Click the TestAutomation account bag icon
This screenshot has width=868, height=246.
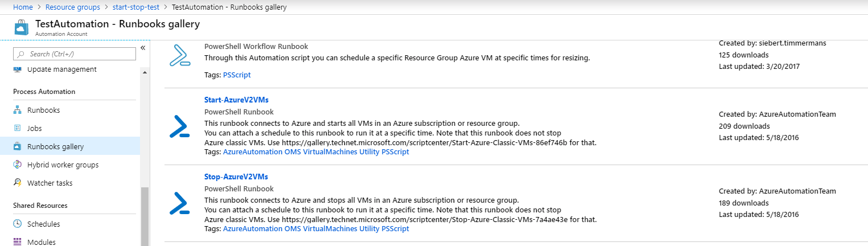pyautogui.click(x=21, y=28)
